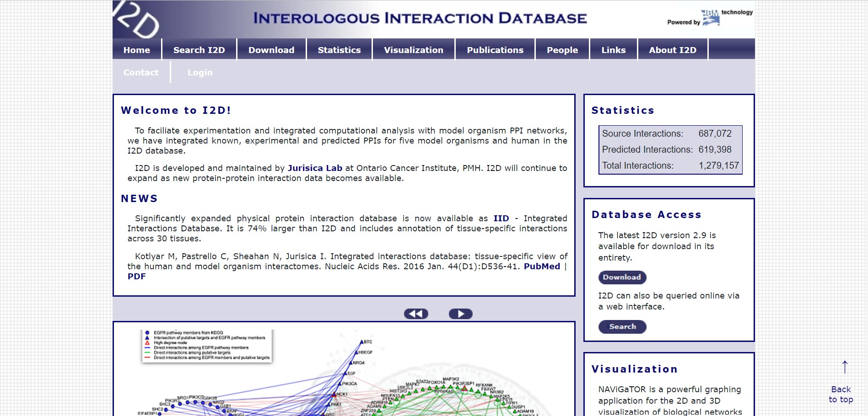868x416 pixels.
Task: Click the IBM technology logo
Action: (710, 18)
